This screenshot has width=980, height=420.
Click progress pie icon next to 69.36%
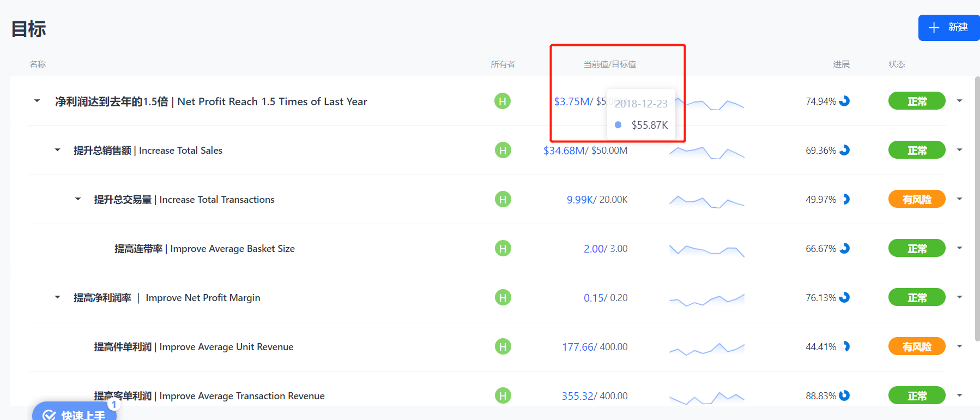(x=844, y=150)
